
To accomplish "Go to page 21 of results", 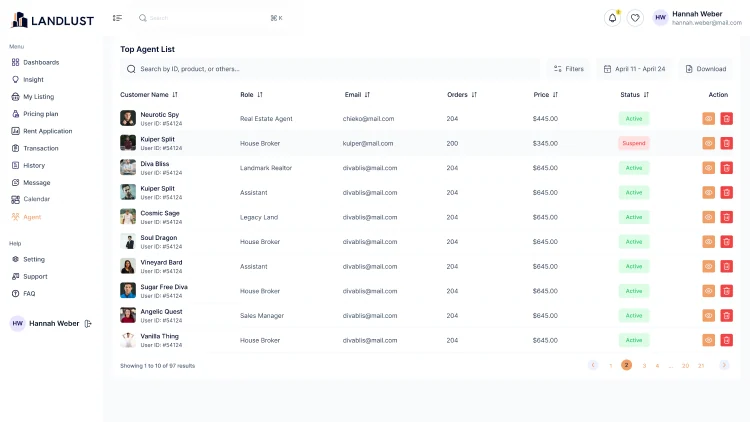I will [701, 366].
